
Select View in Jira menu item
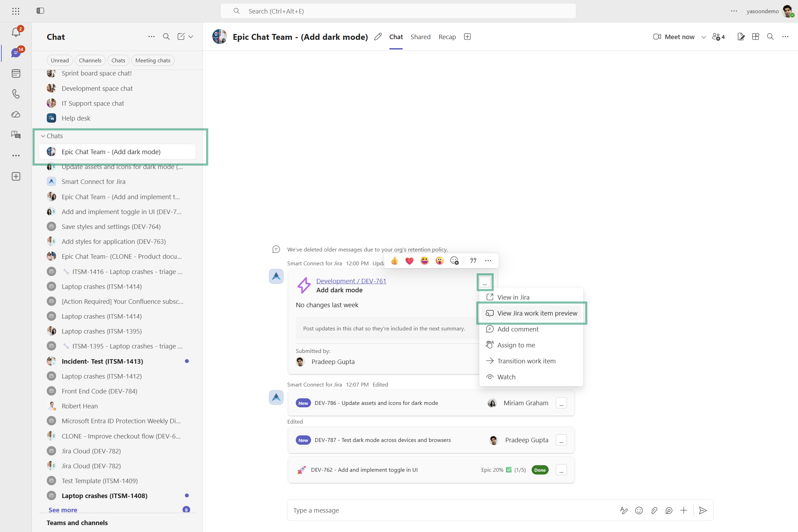pos(531,297)
